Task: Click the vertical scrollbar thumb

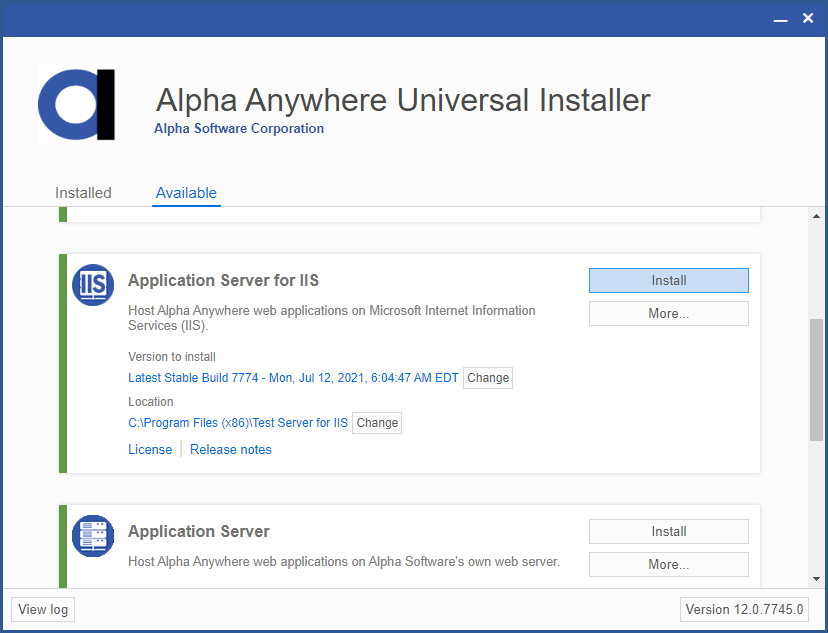Action: [816, 380]
